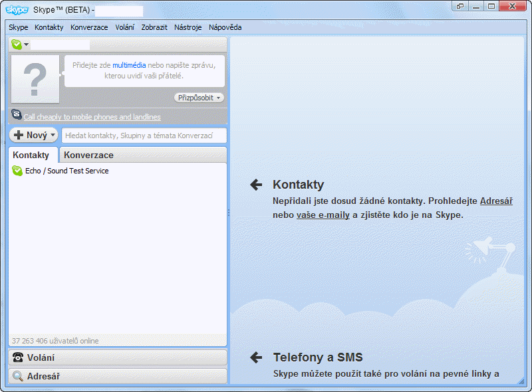Close the Skype window
This screenshot has width=532, height=392.
click(x=512, y=6)
